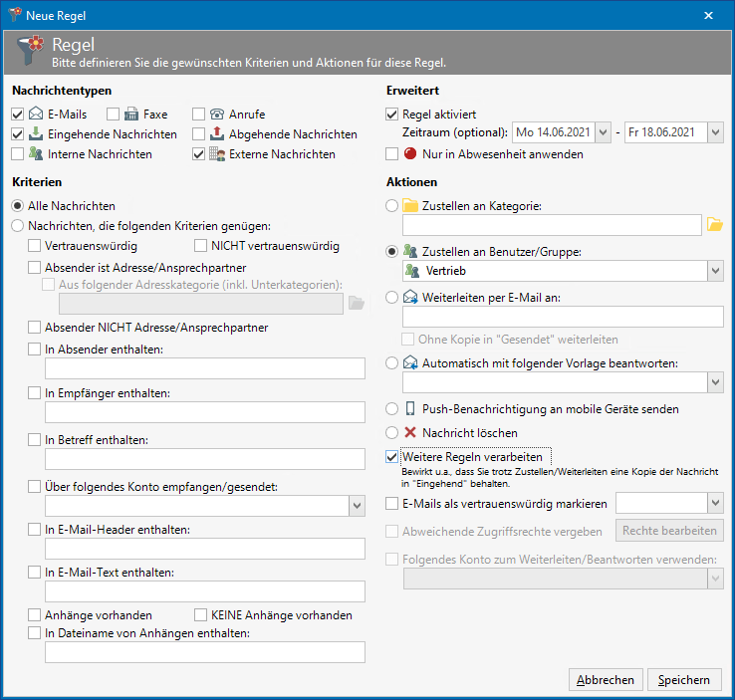Image resolution: width=735 pixels, height=700 pixels.
Task: Click the Anrufe telephone icon
Action: 217,114
